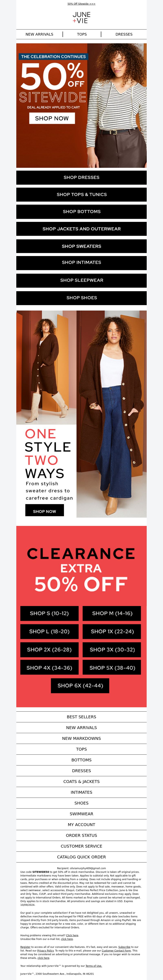Select Shop Jackets and Outerwear
Viewport: 163px width, 980px height.
(x=81, y=229)
